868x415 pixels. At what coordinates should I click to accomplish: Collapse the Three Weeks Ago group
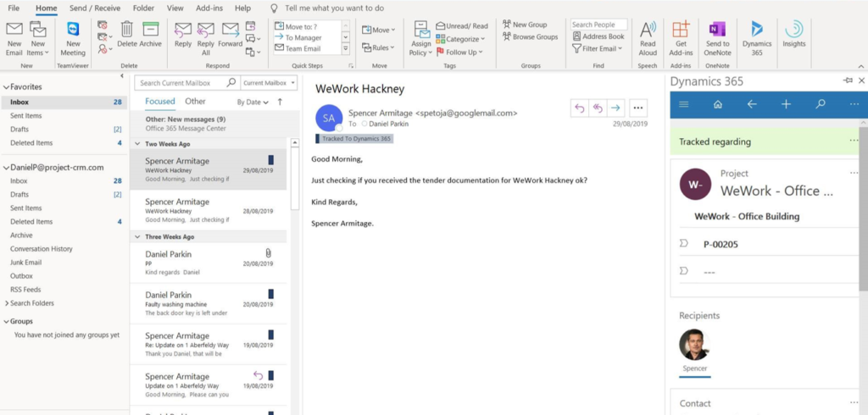[138, 237]
